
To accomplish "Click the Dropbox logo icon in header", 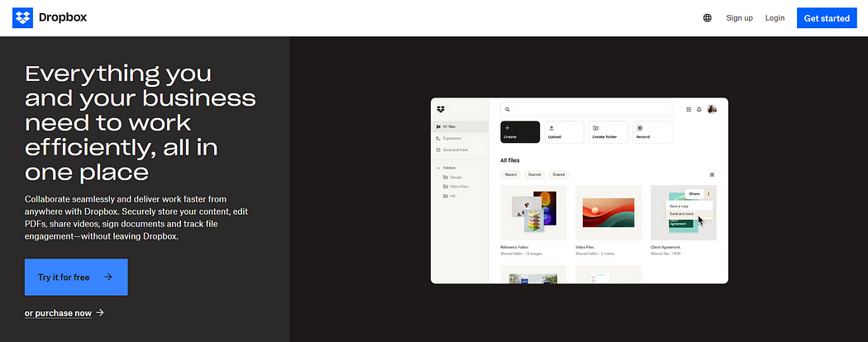I will pos(22,17).
